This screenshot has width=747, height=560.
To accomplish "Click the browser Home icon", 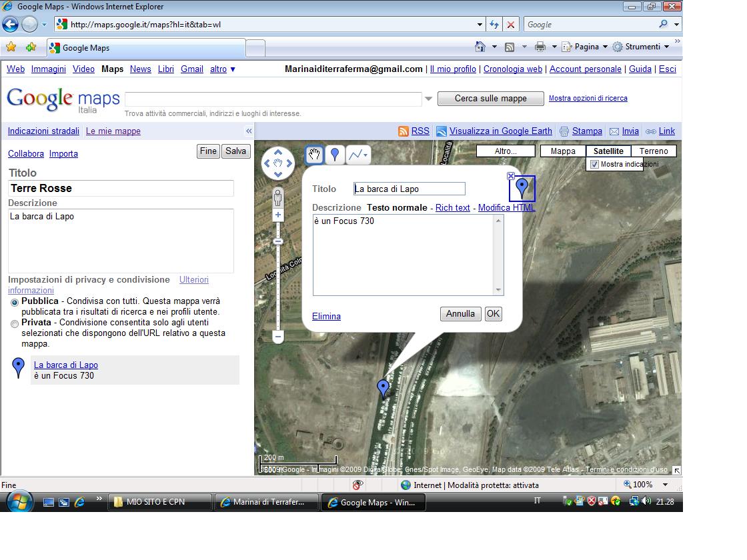I will pos(480,47).
